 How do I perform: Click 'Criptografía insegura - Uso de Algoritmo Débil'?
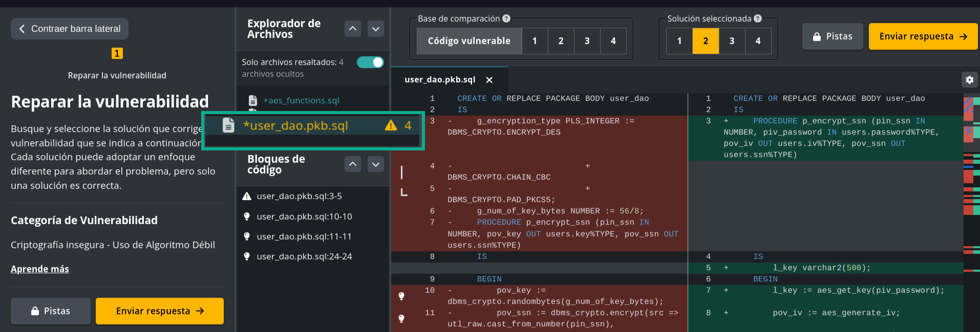[113, 245]
